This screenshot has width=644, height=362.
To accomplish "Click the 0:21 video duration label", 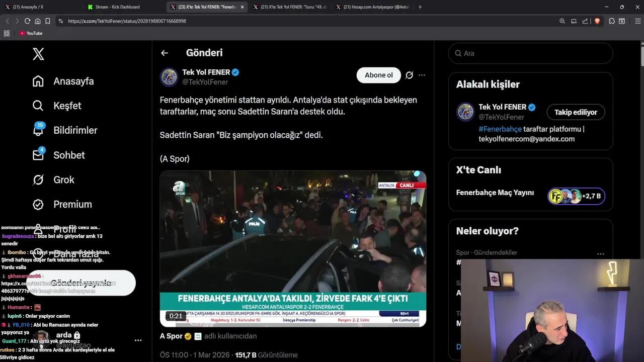I will 176,316.
